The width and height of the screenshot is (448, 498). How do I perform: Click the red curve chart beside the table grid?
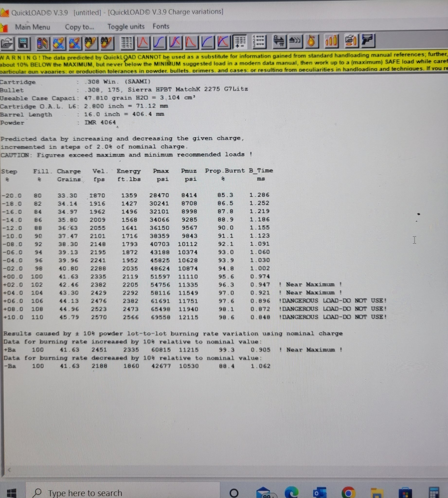(143, 42)
